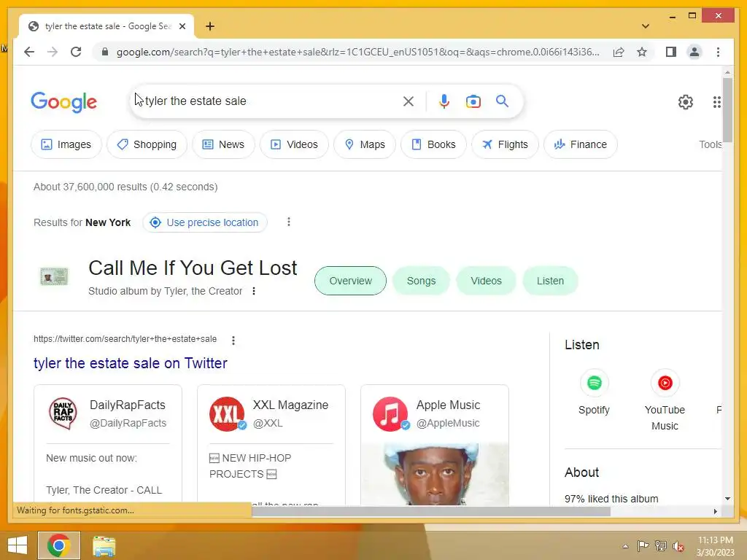Click the muted volume tray icon
This screenshot has width=747, height=560.
click(678, 546)
